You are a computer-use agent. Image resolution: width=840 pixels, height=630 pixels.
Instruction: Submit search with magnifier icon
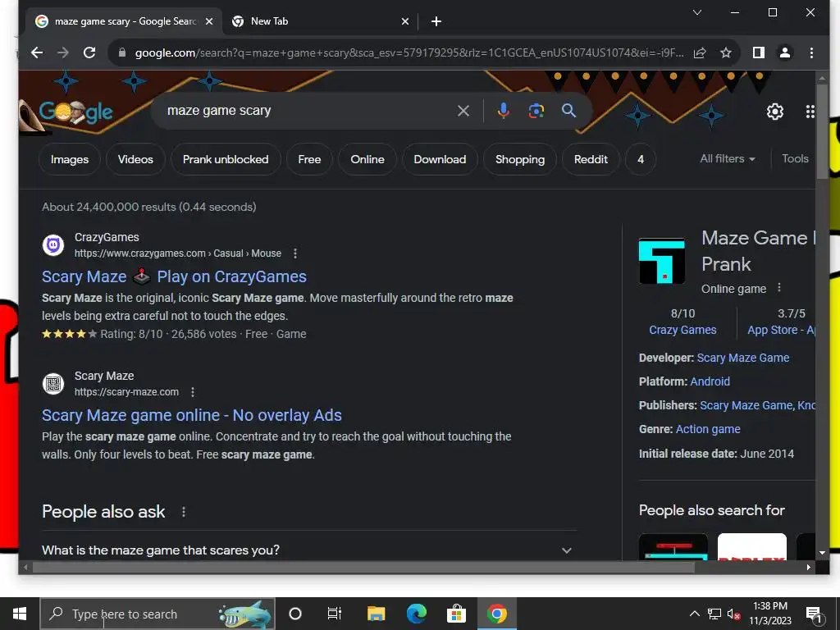[x=569, y=111]
